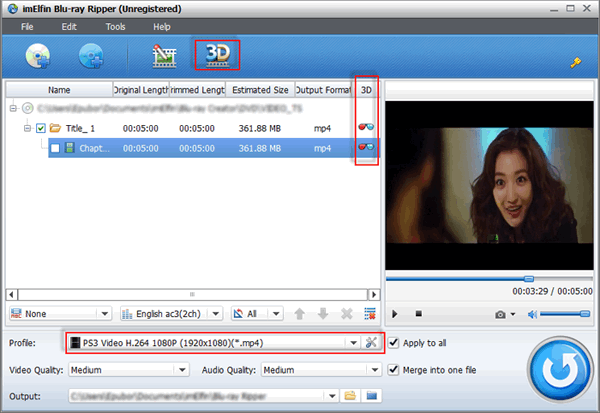Click the Trimmed Length column header
This screenshot has width=600, height=413.
point(197,90)
